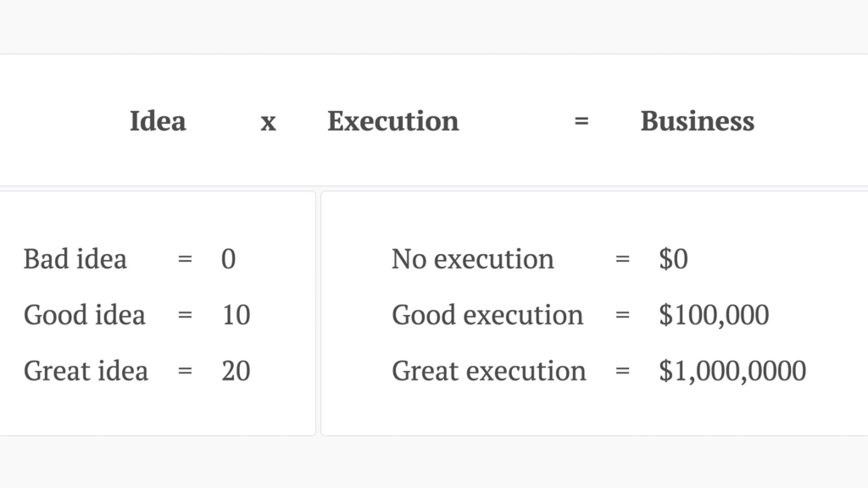Select the Execution heading text
This screenshot has height=488, width=868.
(393, 120)
